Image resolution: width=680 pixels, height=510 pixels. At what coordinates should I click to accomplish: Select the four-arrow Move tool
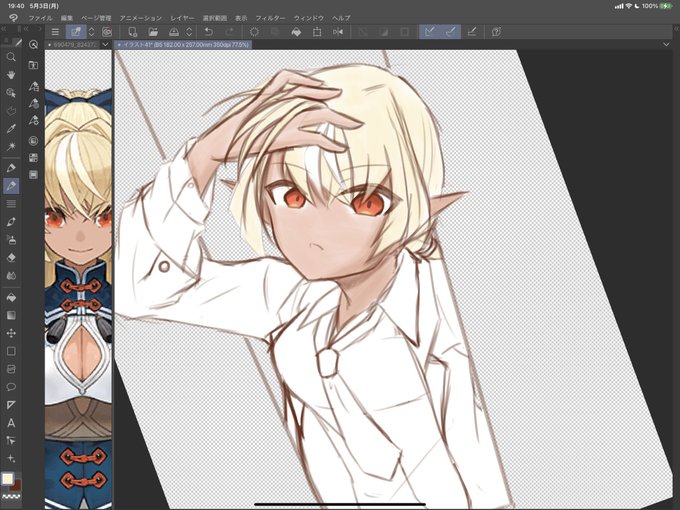11,333
